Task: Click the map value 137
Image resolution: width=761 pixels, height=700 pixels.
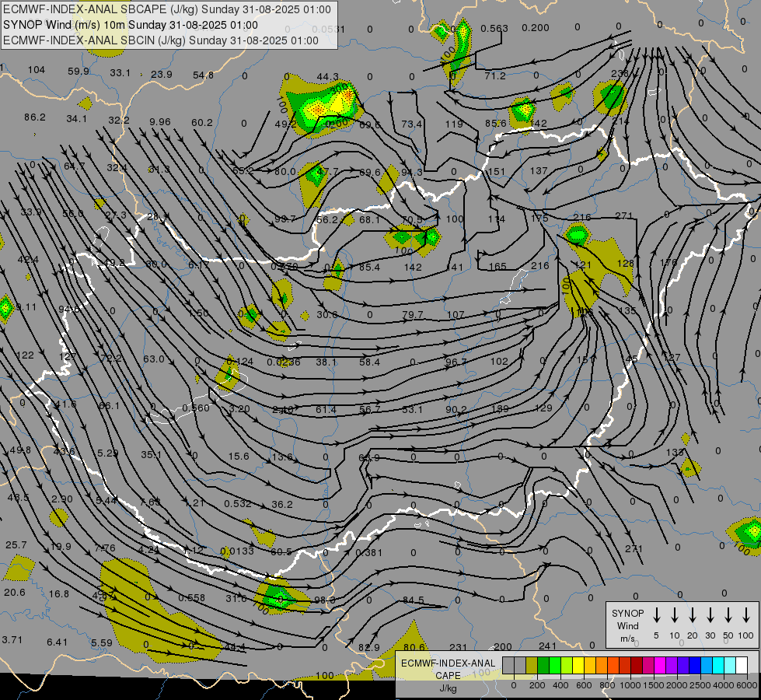Action: (539, 170)
